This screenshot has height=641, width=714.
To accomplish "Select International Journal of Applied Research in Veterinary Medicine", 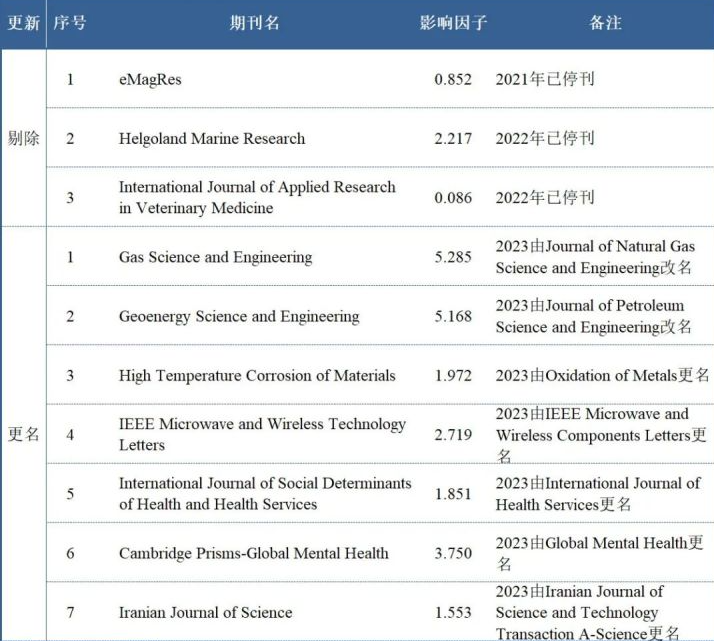I will [257, 197].
